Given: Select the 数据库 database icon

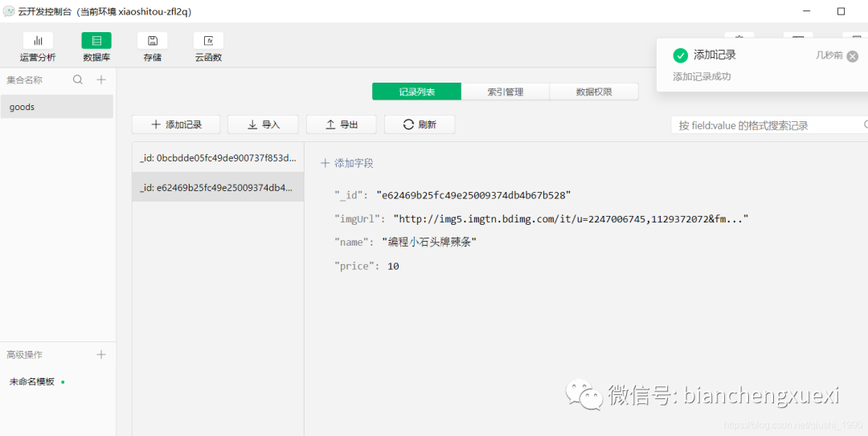Looking at the screenshot, I should 96,40.
